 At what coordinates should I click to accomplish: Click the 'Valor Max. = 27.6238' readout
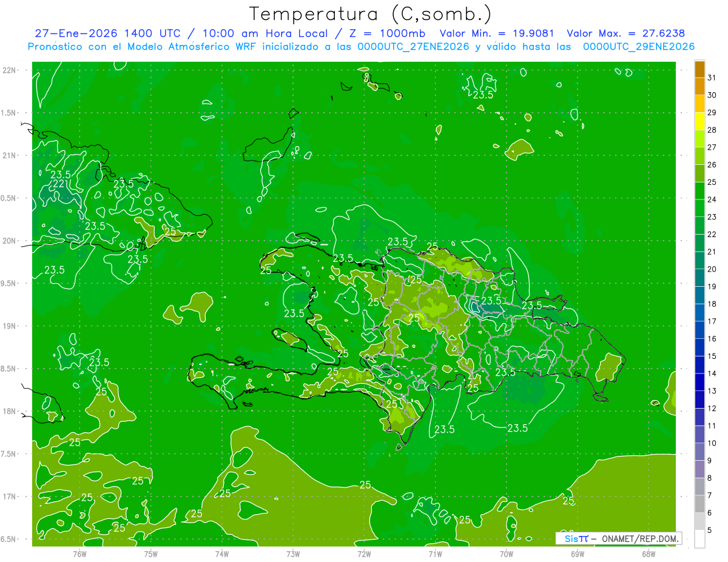[x=625, y=33]
